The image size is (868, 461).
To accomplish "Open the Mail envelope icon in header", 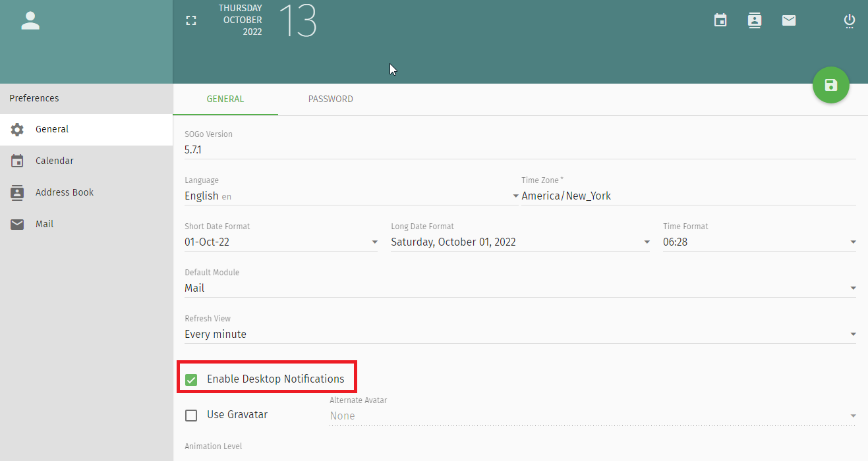I will pos(789,20).
